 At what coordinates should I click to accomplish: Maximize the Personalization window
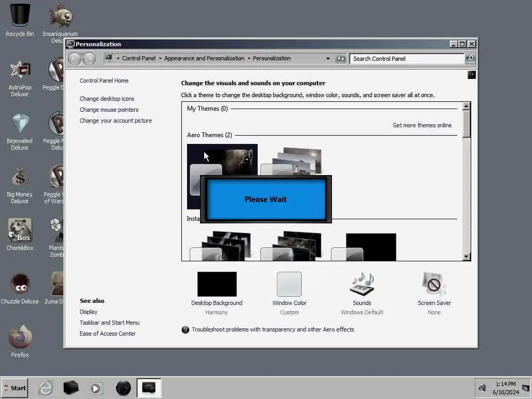[x=462, y=44]
